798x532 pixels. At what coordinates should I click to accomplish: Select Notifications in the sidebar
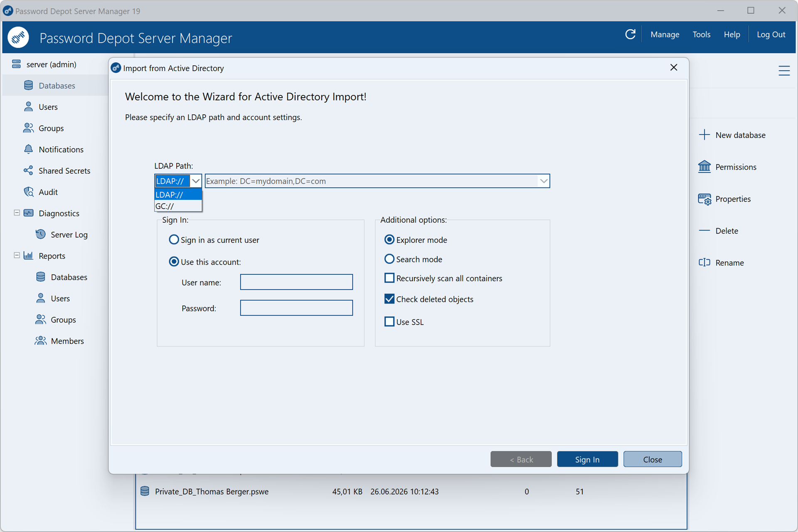[x=61, y=149]
